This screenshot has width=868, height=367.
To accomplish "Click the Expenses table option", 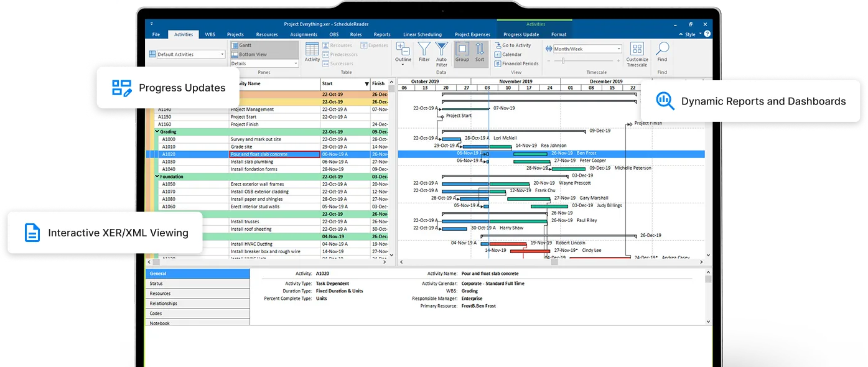I will (374, 45).
